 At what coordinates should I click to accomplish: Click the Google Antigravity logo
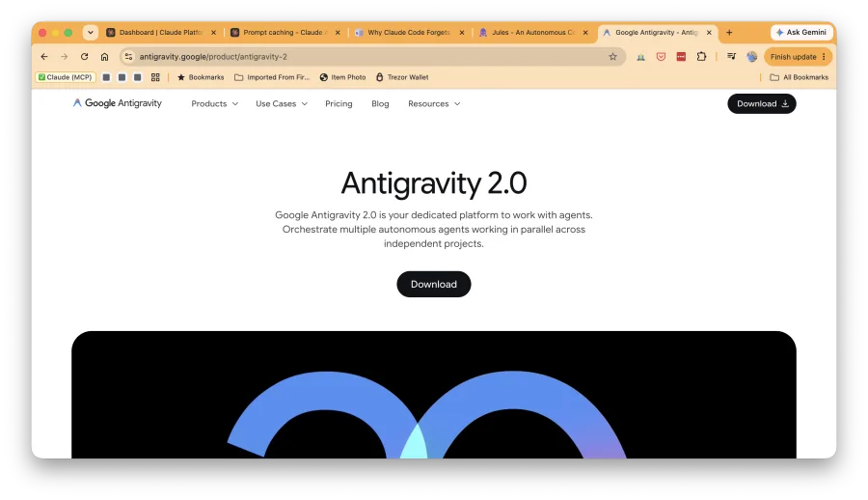(118, 103)
